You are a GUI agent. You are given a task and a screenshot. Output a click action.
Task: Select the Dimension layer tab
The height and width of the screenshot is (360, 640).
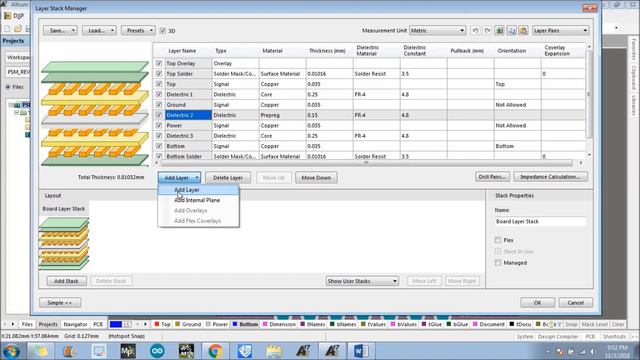(x=279, y=324)
